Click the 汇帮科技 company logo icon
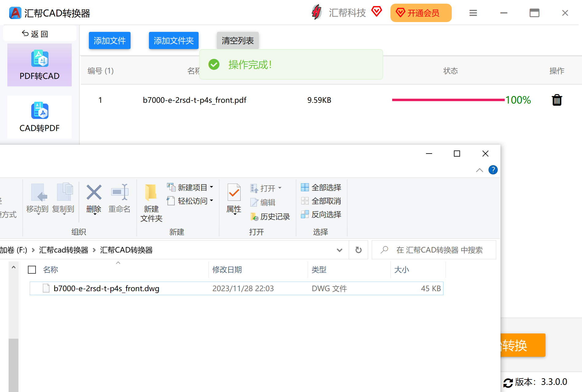This screenshot has width=582, height=392. [x=317, y=12]
